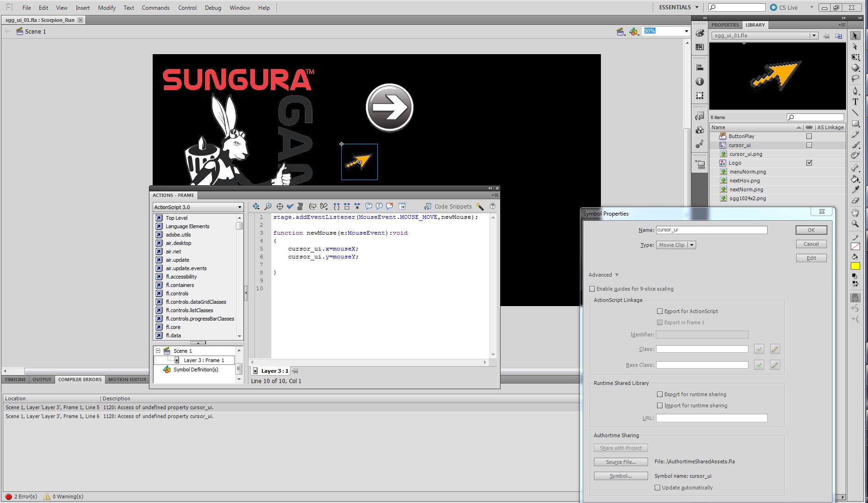868x503 pixels.
Task: Toggle AS Linkage checkbox for ButtonPlay
Action: click(810, 136)
